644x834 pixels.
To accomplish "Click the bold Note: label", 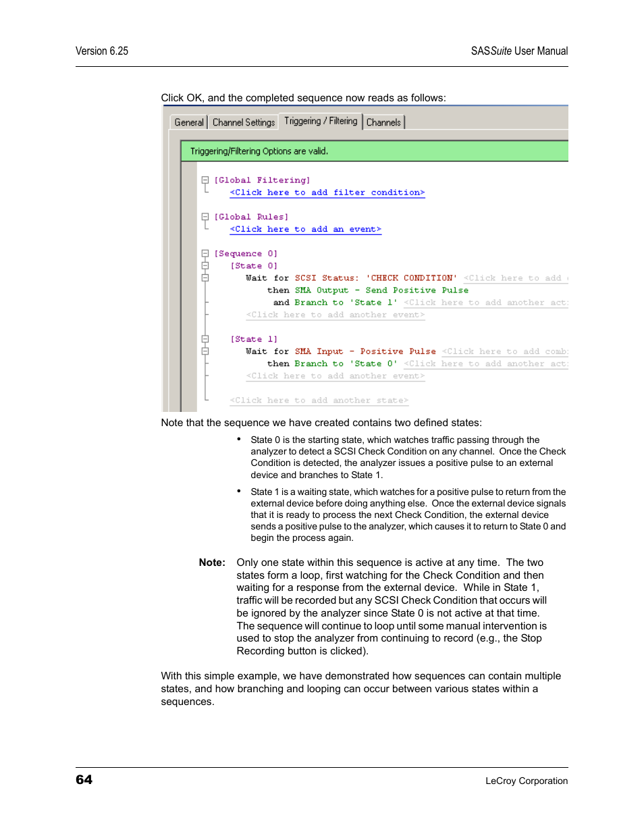I will pyautogui.click(x=212, y=563).
